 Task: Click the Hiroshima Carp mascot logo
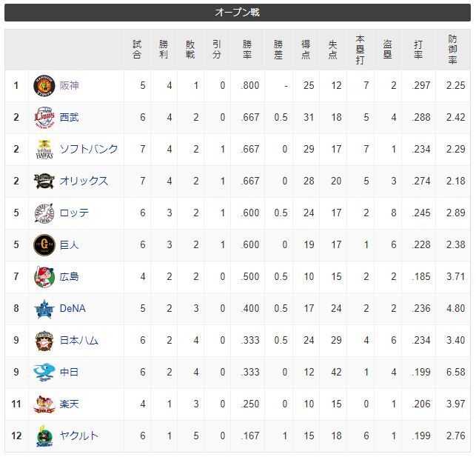click(x=44, y=277)
